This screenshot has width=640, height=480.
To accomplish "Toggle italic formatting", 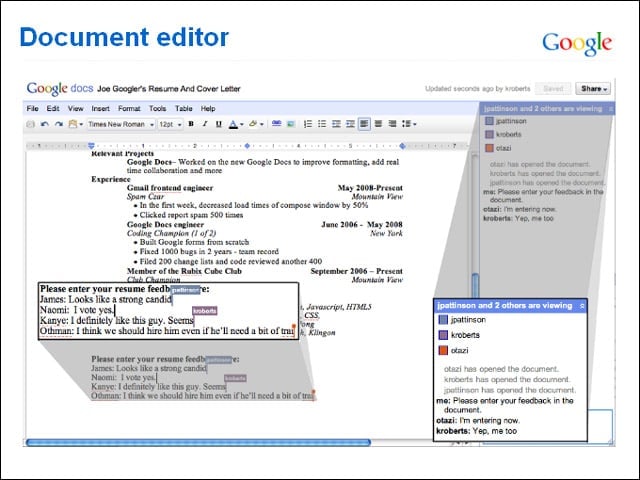I will click(205, 124).
